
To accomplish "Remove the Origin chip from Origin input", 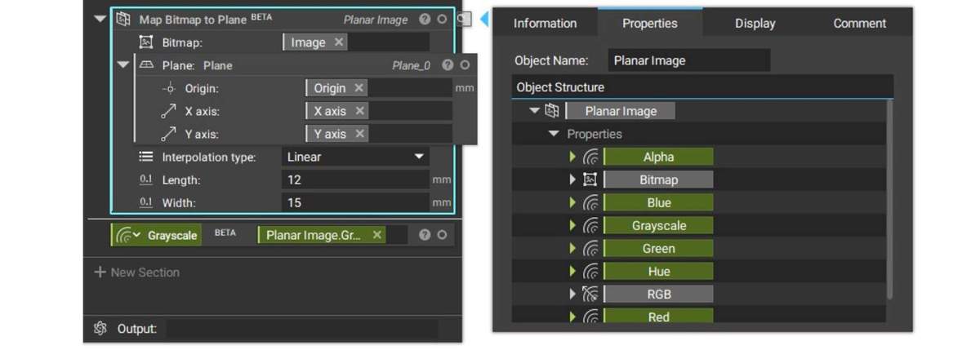I will coord(359,88).
